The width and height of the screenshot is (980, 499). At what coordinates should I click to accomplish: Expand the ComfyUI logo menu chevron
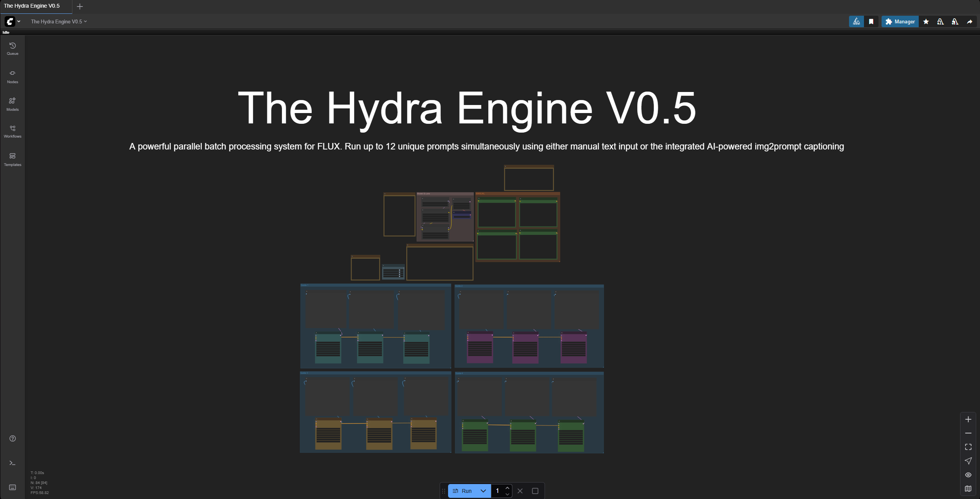[19, 21]
